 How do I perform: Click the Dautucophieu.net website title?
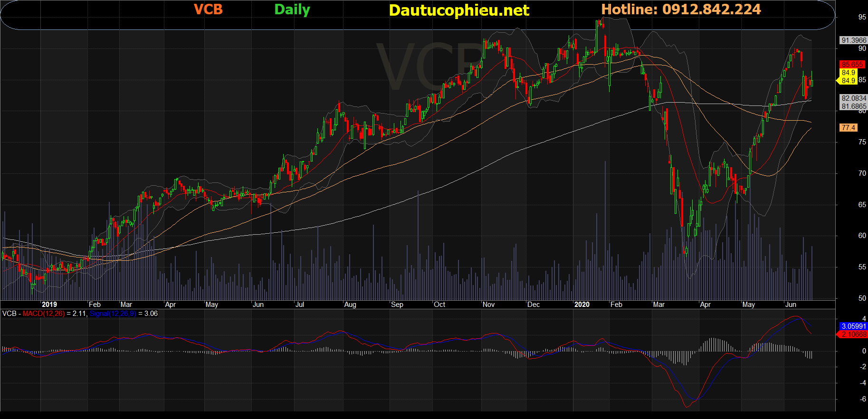click(x=458, y=10)
